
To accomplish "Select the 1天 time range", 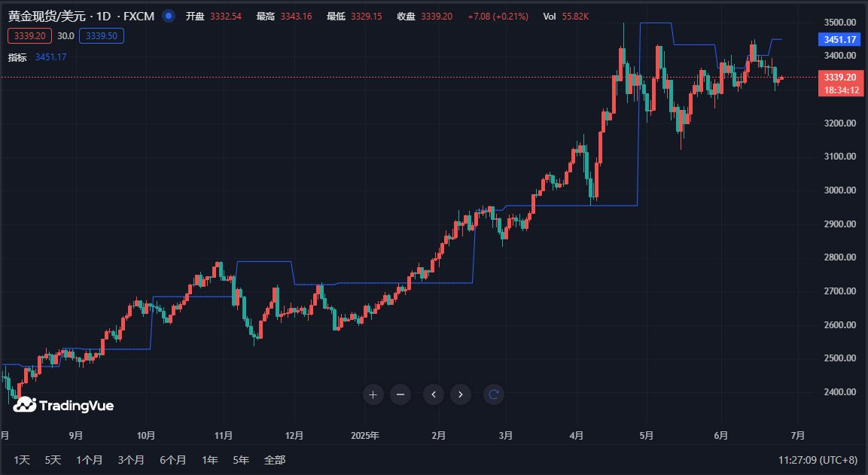I will coord(22,460).
